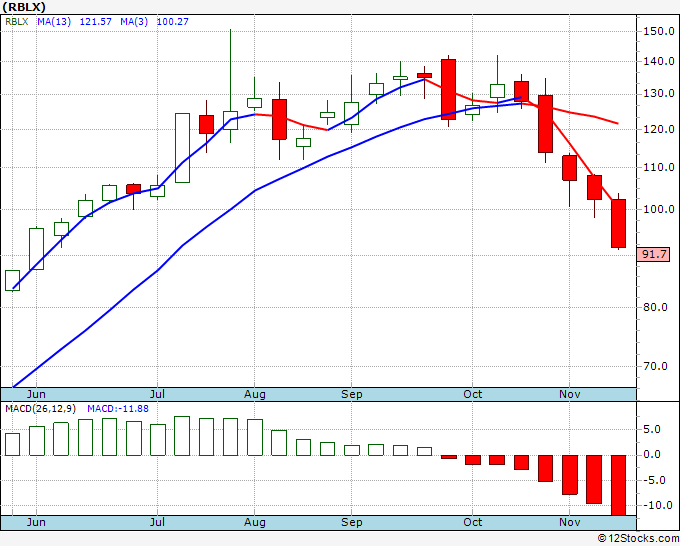
Task: Click Jun on the price chart axis
Action: (36, 394)
